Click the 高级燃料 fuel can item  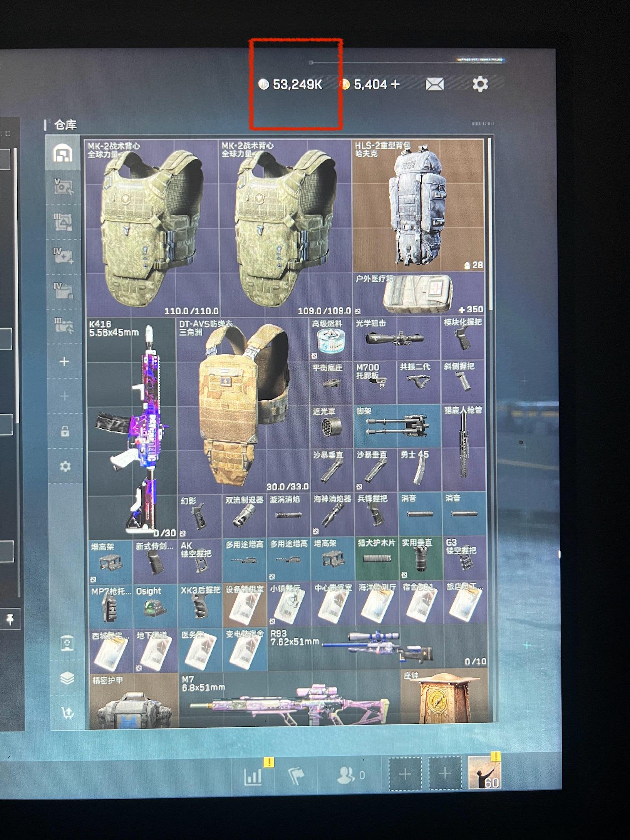coord(331,339)
